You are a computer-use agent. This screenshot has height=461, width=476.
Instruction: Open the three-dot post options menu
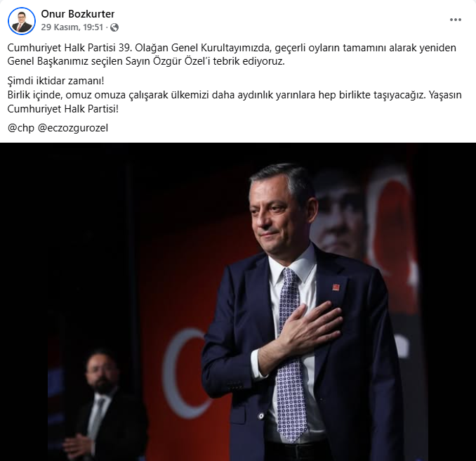tap(456, 20)
